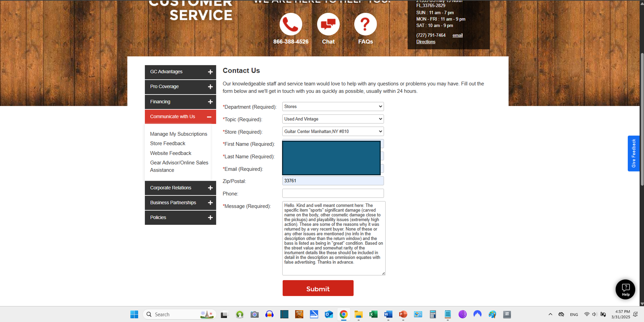Click the Phone input field
This screenshot has height=322, width=644.
[x=333, y=193]
